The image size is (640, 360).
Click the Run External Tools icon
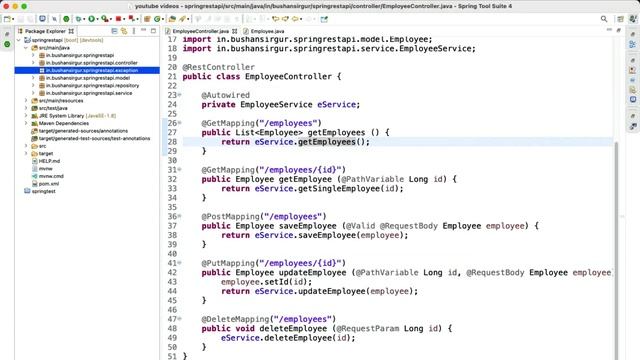point(104,19)
